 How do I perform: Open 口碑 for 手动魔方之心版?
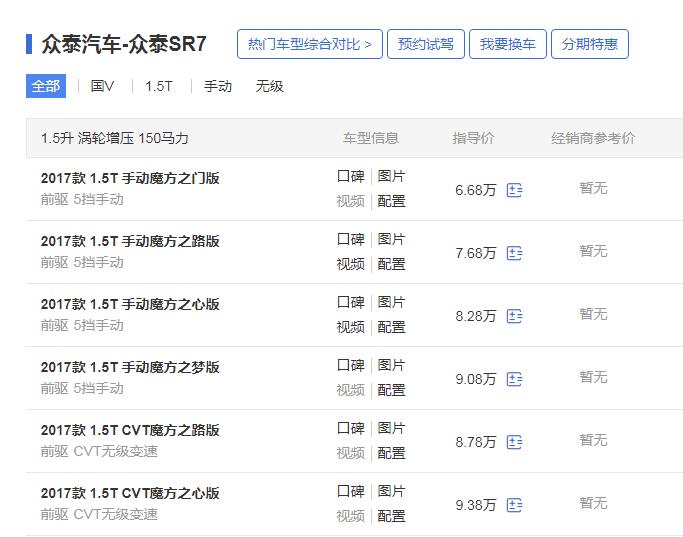coord(351,302)
